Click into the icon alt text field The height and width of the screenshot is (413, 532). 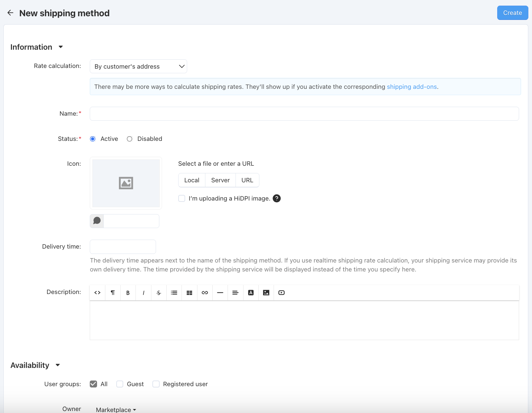131,221
